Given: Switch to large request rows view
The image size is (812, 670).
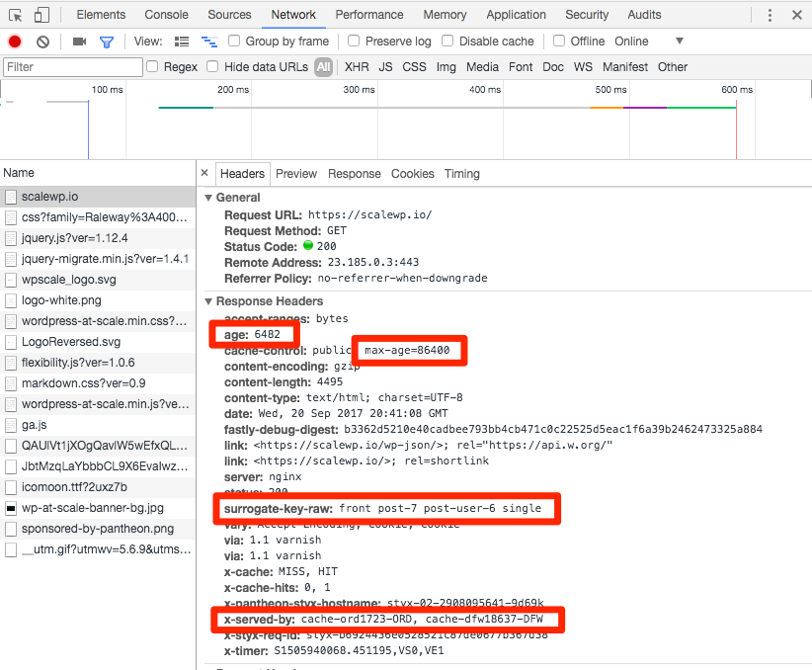Looking at the screenshot, I should pos(182,41).
